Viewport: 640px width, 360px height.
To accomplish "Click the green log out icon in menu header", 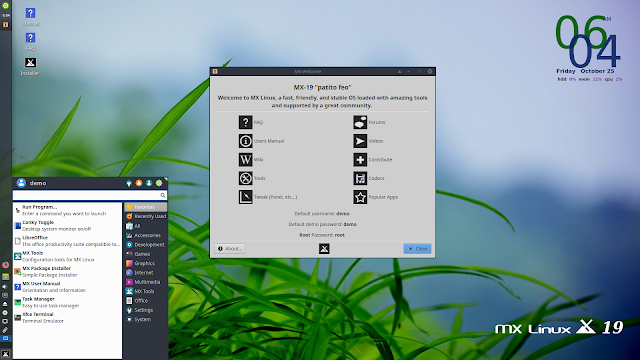I will (x=159, y=183).
